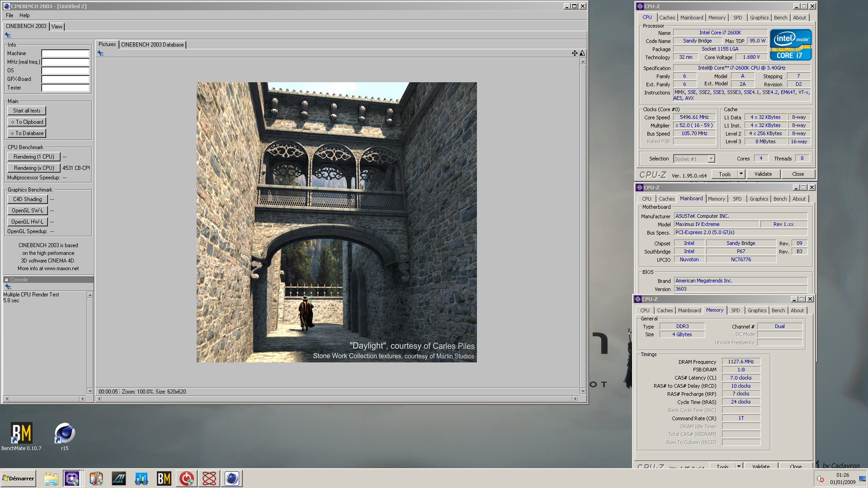This screenshot has width=868, height=488.
Task: Click the Daylight rendered image
Action: (336, 222)
